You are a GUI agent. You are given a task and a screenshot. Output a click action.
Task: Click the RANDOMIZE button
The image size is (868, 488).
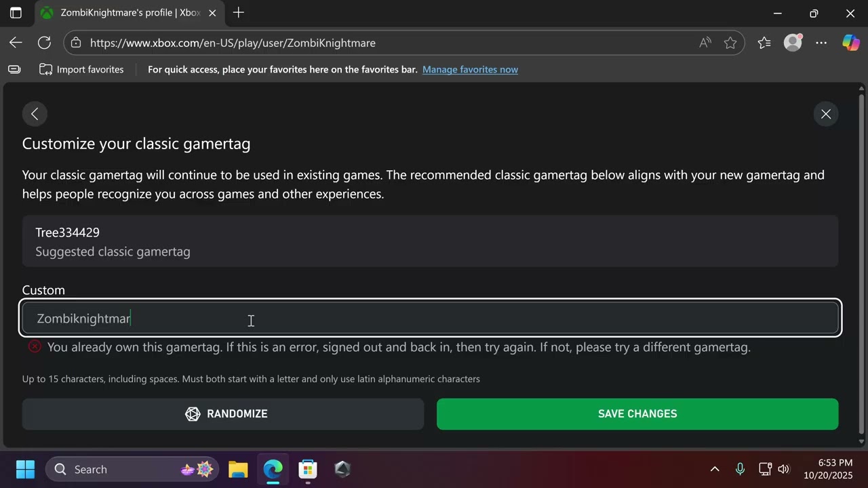223,414
